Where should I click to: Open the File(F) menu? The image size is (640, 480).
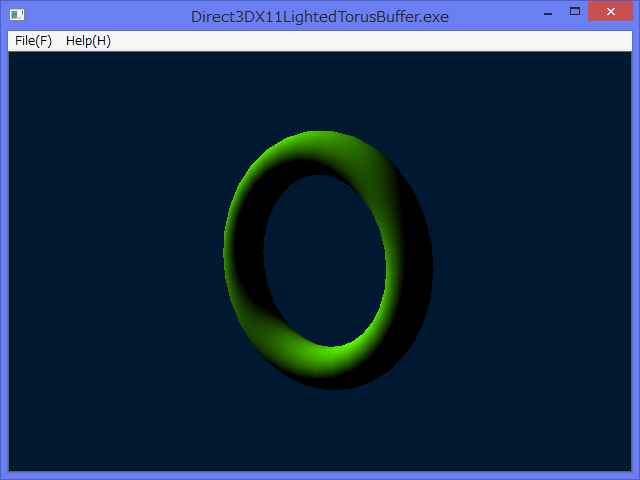33,41
